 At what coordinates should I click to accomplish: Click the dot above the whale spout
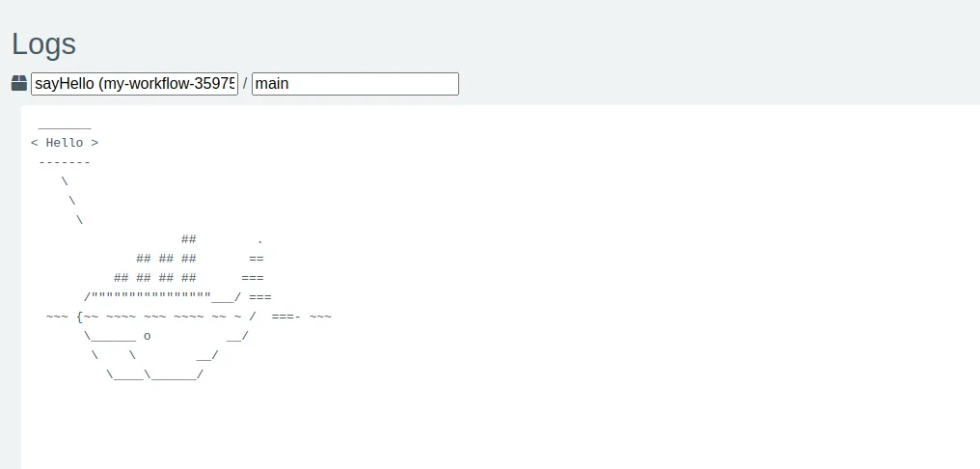click(x=260, y=239)
